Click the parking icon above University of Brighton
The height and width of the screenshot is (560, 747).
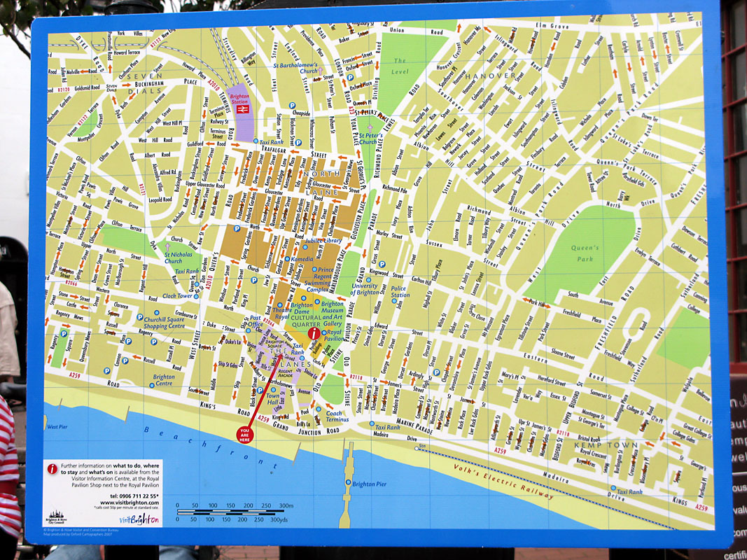(x=382, y=265)
